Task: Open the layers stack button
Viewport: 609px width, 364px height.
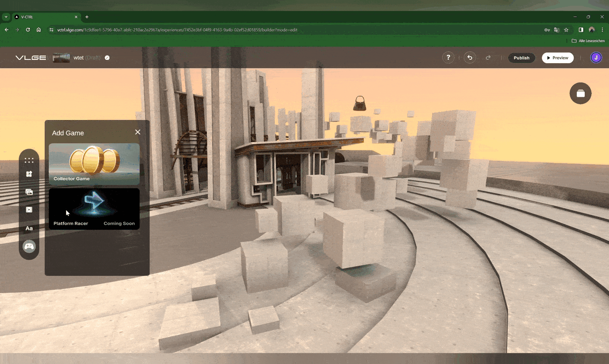Action: coord(581,93)
